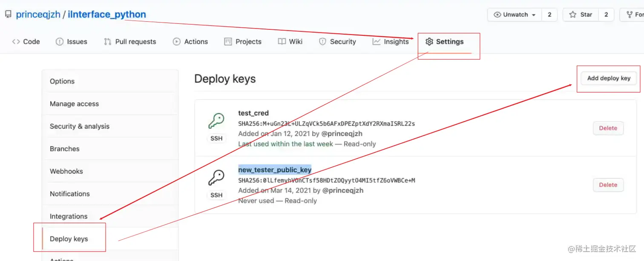Click the SSH badge under new_tester_public_key key
The width and height of the screenshot is (644, 261).
tap(216, 195)
